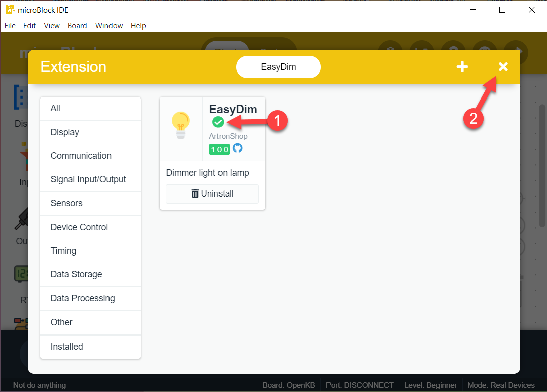
Task: Click Mode: Real Devices in status bar
Action: (501, 385)
